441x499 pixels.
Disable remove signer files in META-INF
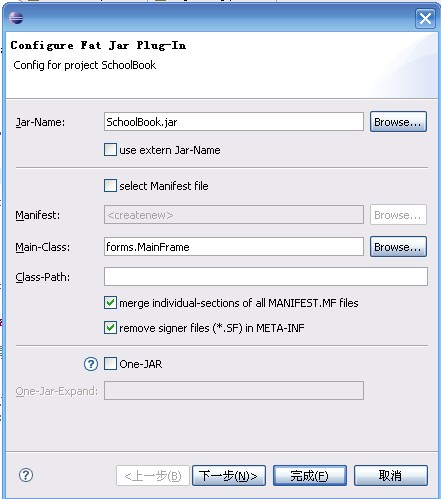pos(110,328)
